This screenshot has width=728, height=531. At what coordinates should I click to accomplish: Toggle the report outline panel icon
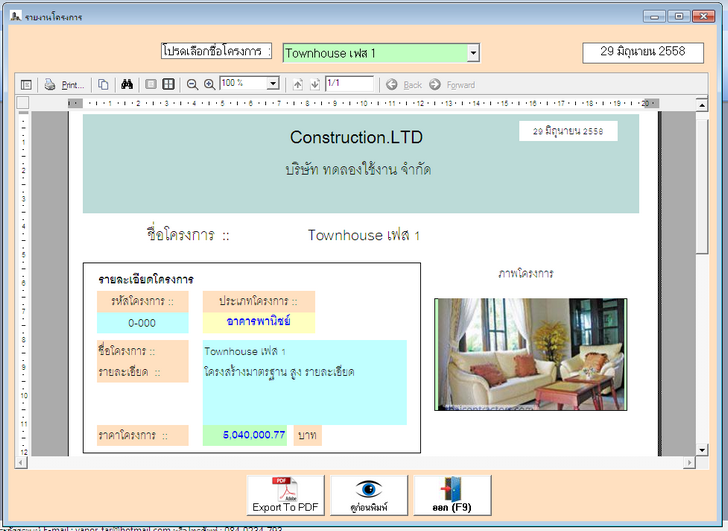point(26,85)
